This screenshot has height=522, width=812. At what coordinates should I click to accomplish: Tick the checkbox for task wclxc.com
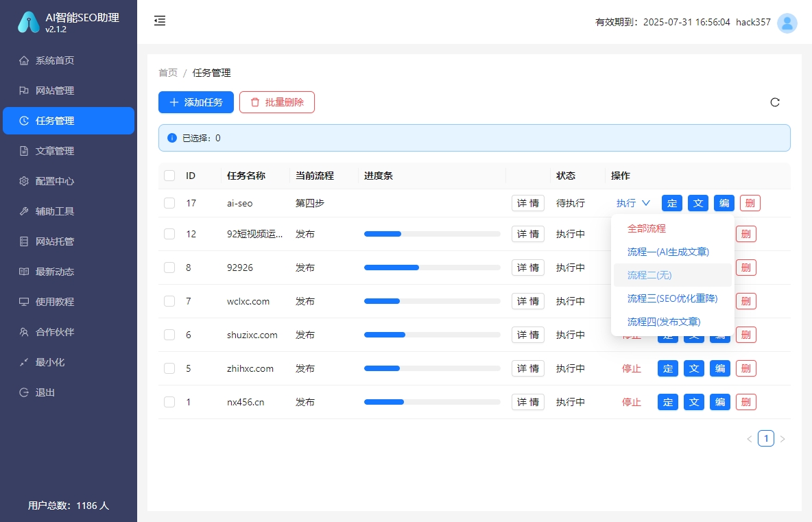169,301
